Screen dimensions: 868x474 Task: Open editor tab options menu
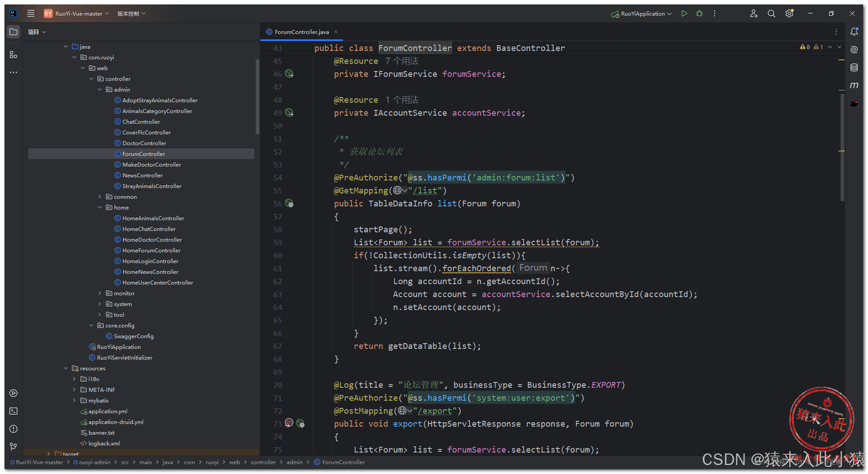click(836, 32)
